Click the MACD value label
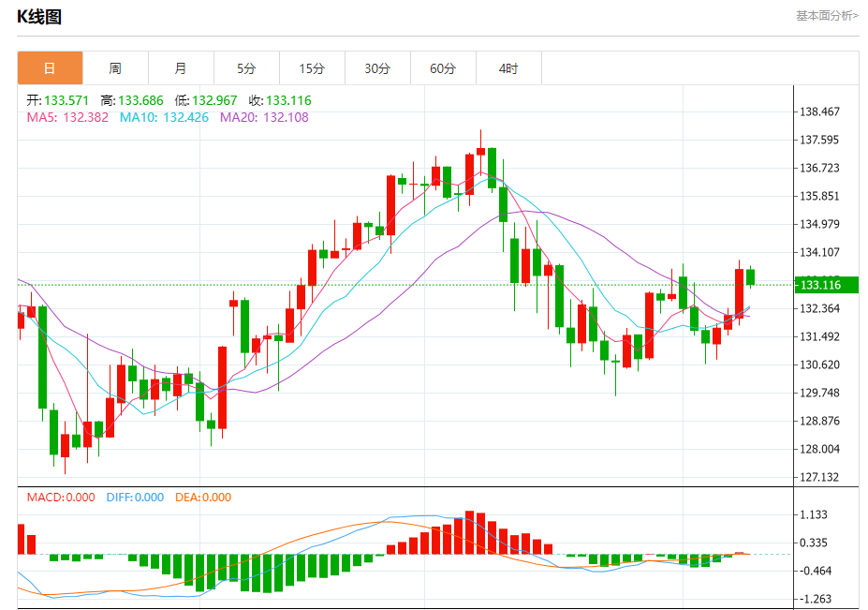The height and width of the screenshot is (610, 868). click(x=61, y=498)
